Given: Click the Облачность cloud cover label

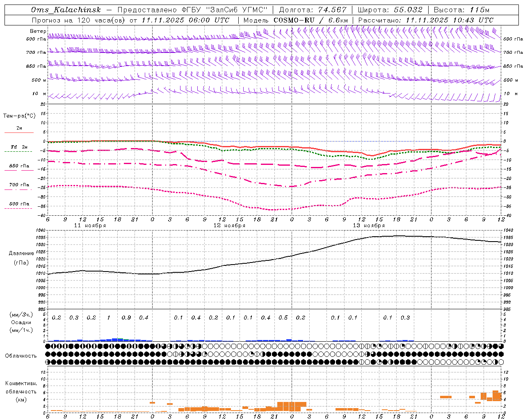Looking at the screenshot, I should [21, 356].
